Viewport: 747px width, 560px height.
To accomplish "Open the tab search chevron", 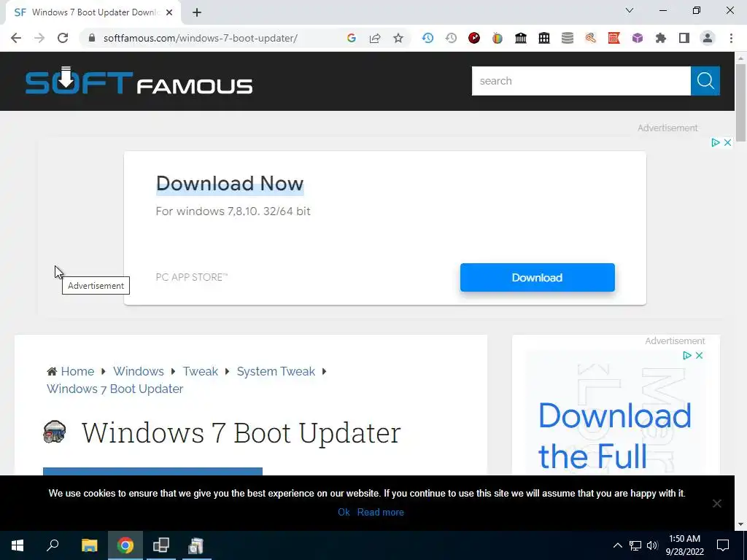I will coord(630,10).
